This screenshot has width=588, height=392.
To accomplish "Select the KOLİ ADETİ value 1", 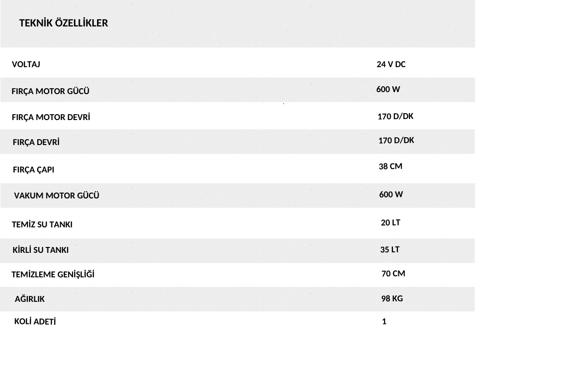I will 384,321.
